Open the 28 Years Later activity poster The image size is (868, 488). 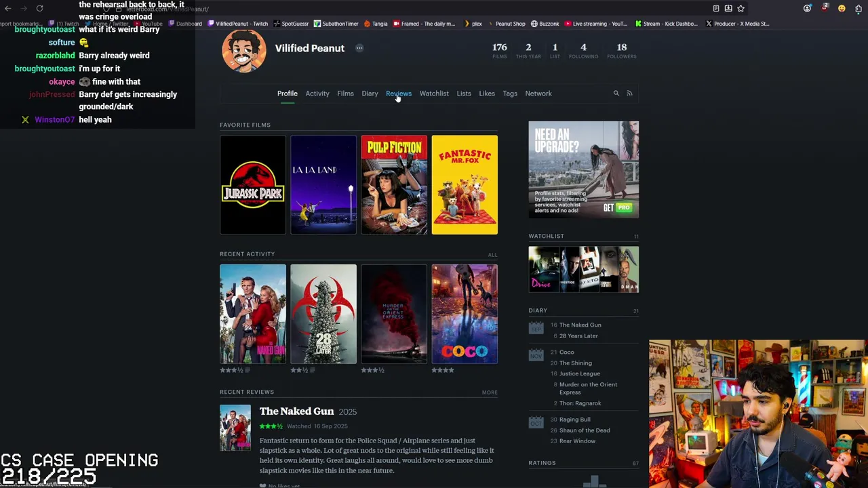point(323,314)
